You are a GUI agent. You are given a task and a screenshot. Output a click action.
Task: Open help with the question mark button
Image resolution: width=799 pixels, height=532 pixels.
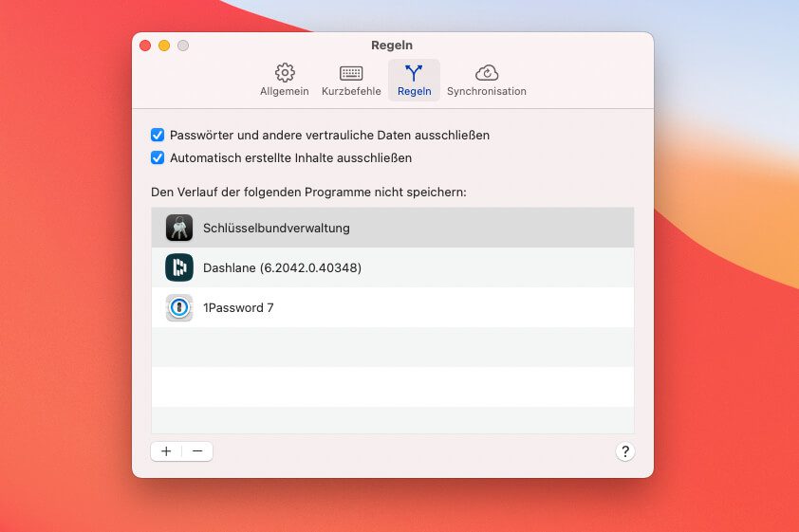coord(625,451)
